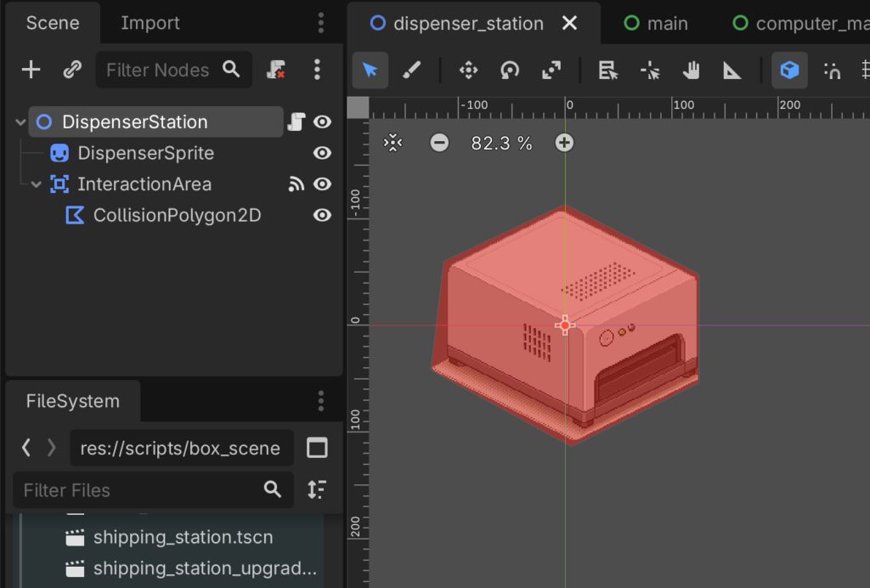This screenshot has width=870, height=588.
Task: Activate the Scale Mode tool
Action: (x=551, y=71)
